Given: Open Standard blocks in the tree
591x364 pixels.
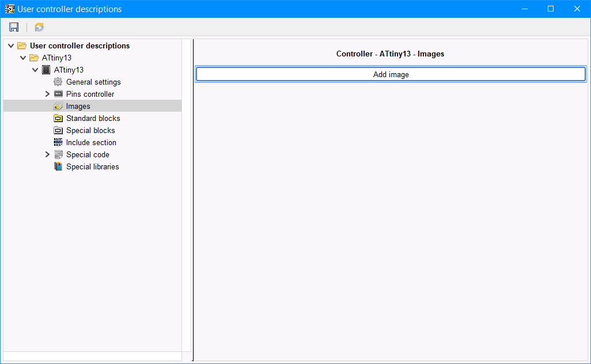Looking at the screenshot, I should pyautogui.click(x=93, y=118).
